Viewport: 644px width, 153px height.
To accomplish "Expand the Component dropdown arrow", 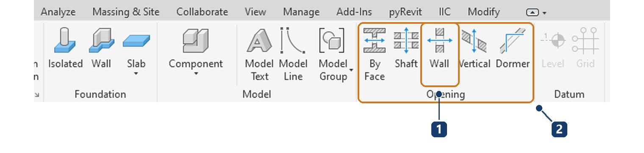I will (x=196, y=74).
